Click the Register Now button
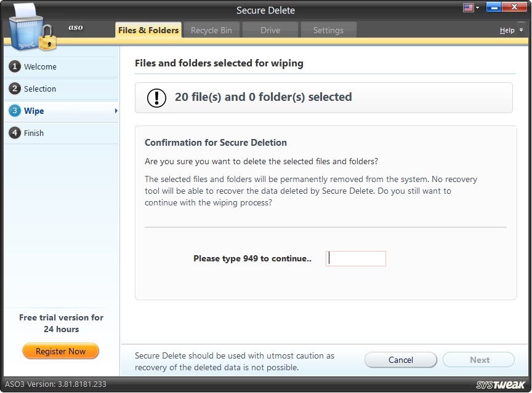This screenshot has height=393, width=532. [x=60, y=351]
